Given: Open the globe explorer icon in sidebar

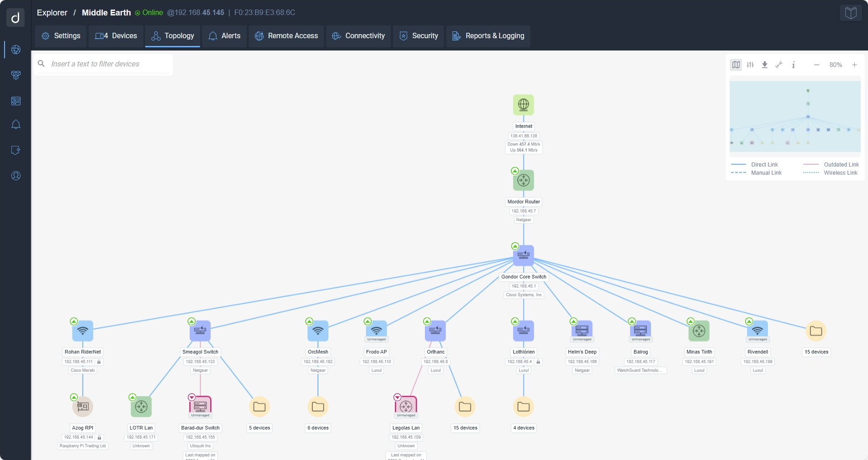Looking at the screenshot, I should (15, 50).
